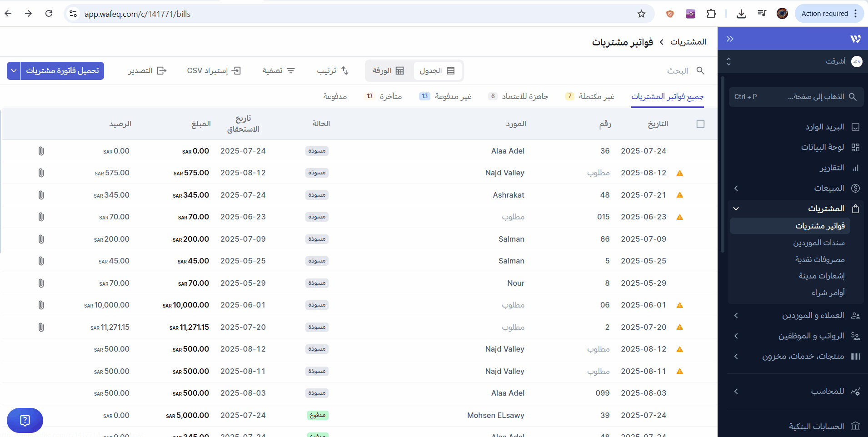
Task: Click the البحث search field
Action: click(x=677, y=71)
